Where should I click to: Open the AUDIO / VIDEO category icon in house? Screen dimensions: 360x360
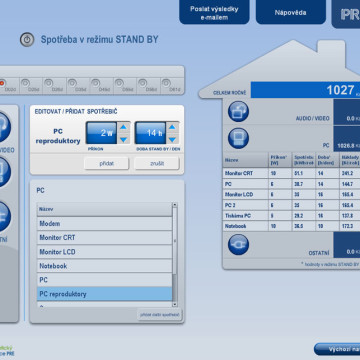click(238, 111)
